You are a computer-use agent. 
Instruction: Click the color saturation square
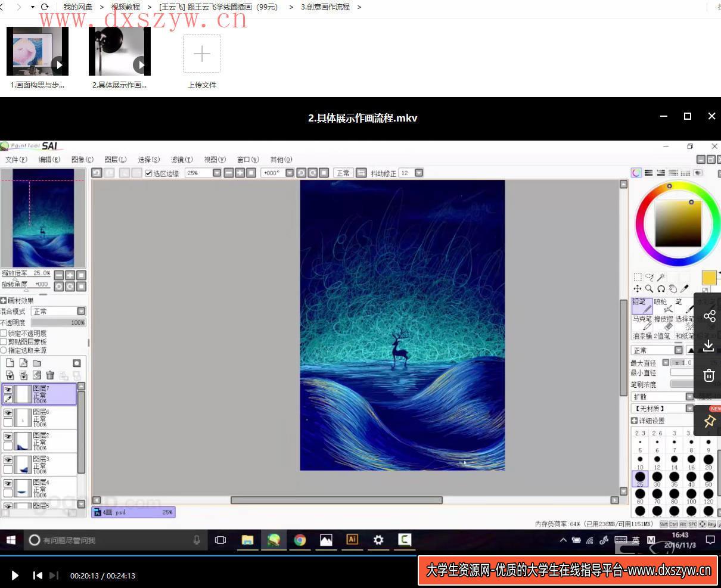(x=678, y=223)
